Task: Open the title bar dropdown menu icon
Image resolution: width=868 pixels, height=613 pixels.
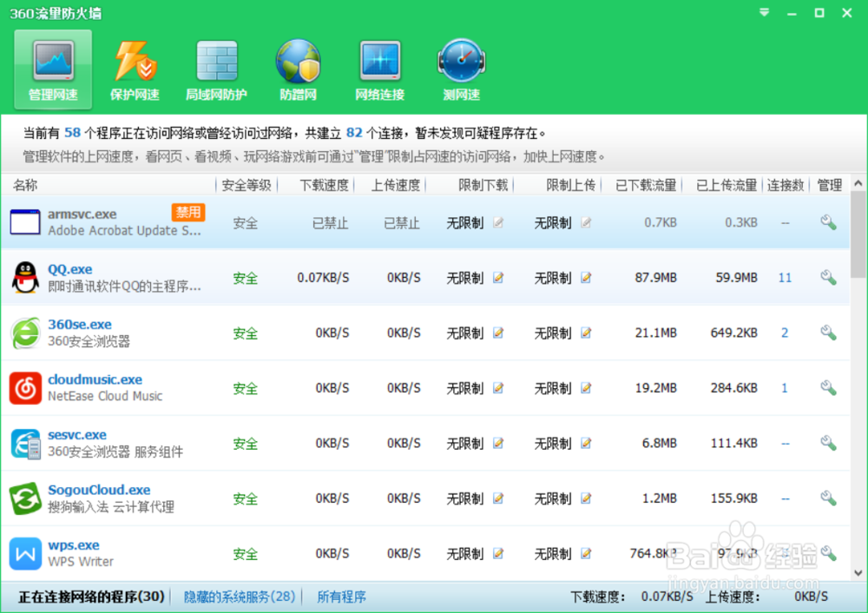Action: click(x=764, y=12)
